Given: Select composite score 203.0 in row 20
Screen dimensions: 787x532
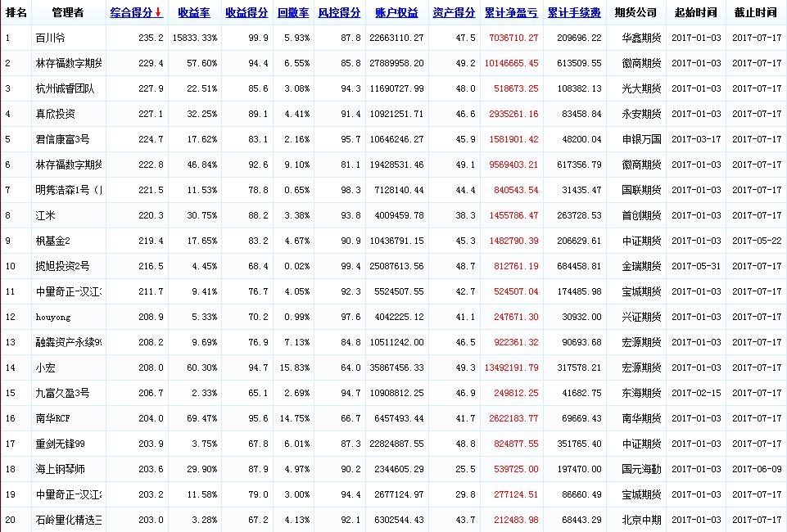Looking at the screenshot, I should [x=151, y=520].
